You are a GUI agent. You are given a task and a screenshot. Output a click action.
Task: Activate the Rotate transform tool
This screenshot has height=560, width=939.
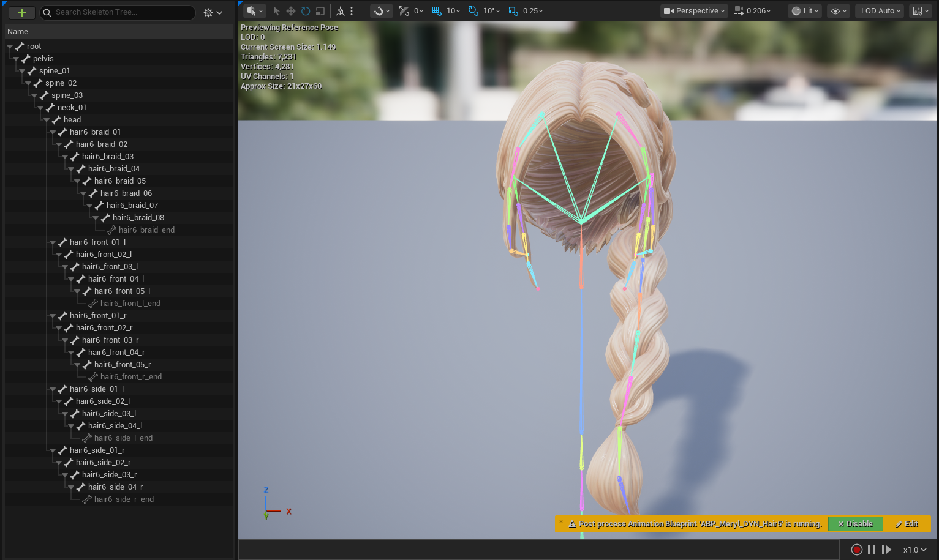tap(306, 11)
